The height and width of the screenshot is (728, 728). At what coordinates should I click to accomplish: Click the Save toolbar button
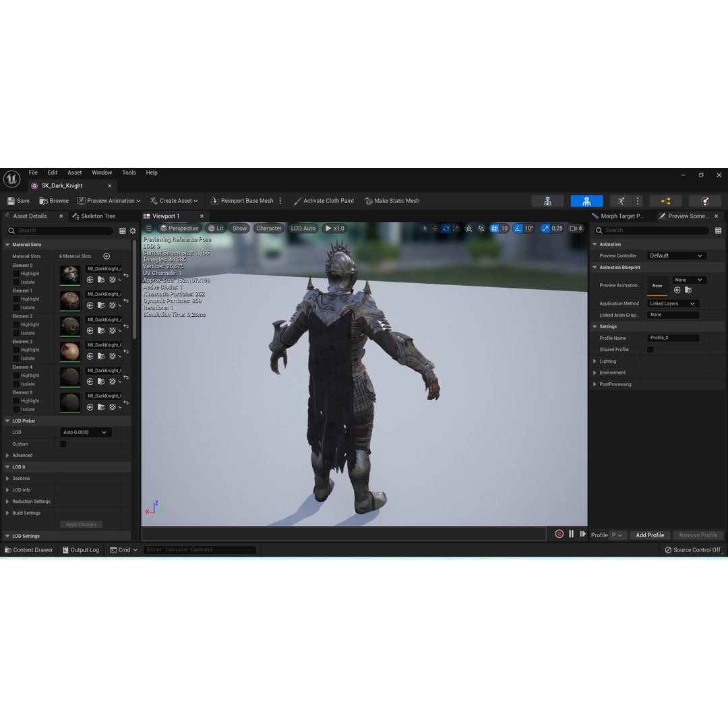19,201
